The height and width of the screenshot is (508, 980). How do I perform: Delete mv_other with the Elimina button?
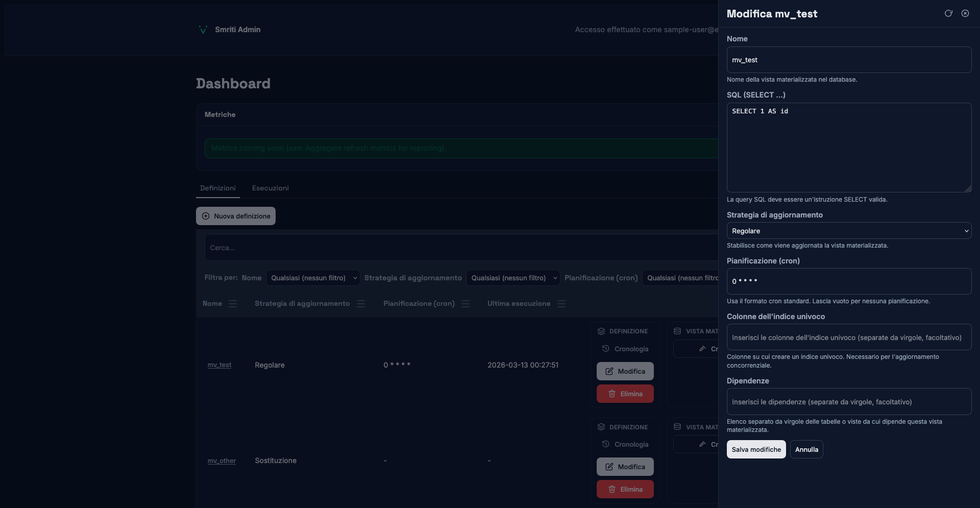point(625,489)
